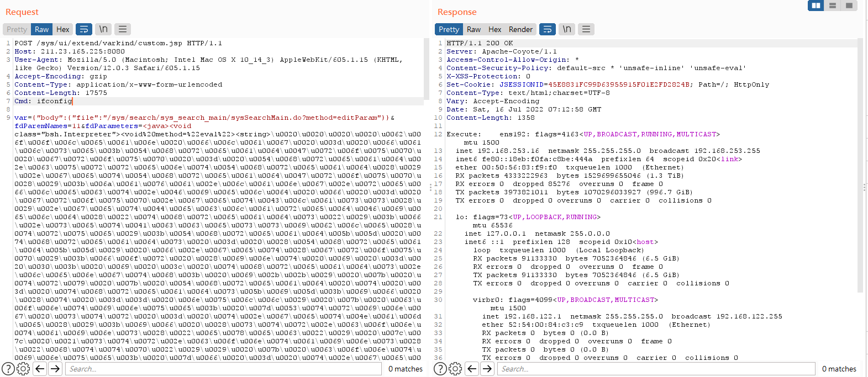The image size is (868, 377).
Task: Go to next match in Request search
Action: pyautogui.click(x=55, y=369)
